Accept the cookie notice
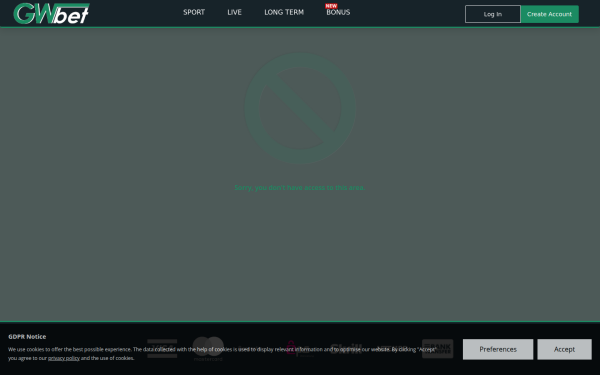The width and height of the screenshot is (600, 375). pyautogui.click(x=564, y=349)
